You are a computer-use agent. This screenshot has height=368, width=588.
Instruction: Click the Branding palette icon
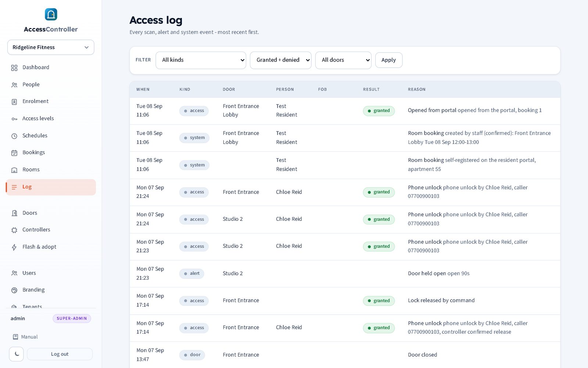click(x=14, y=290)
